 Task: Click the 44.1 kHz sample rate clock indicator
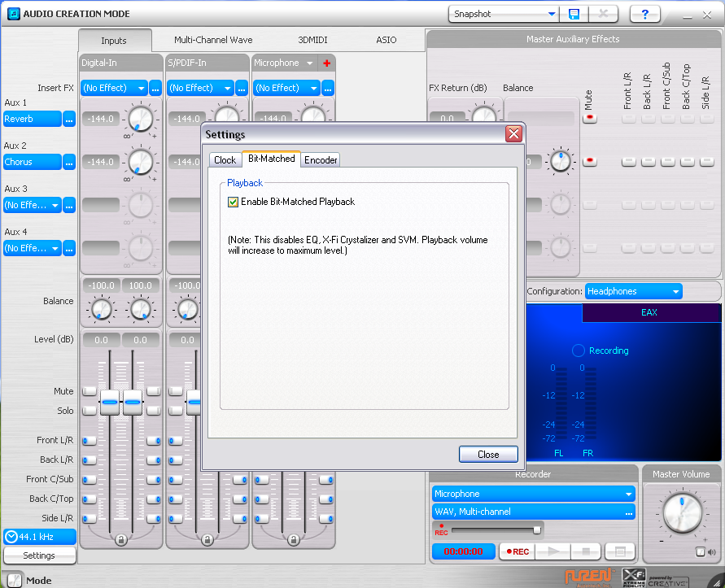click(39, 537)
